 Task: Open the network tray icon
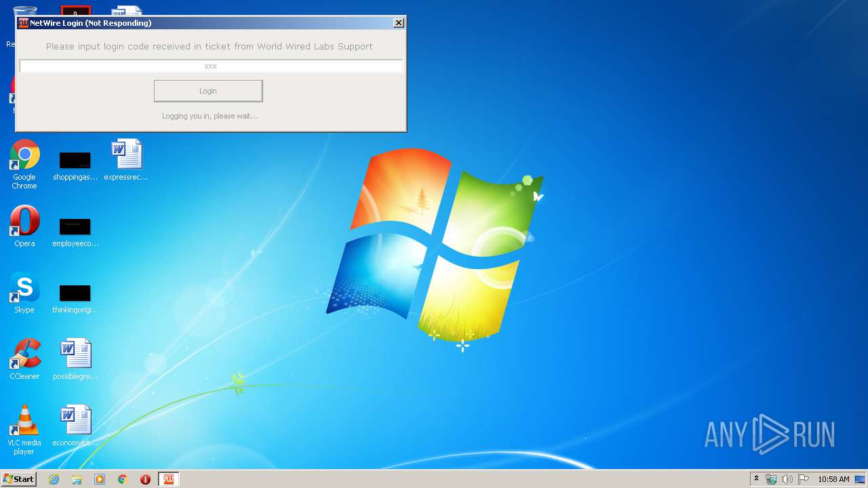[x=771, y=479]
